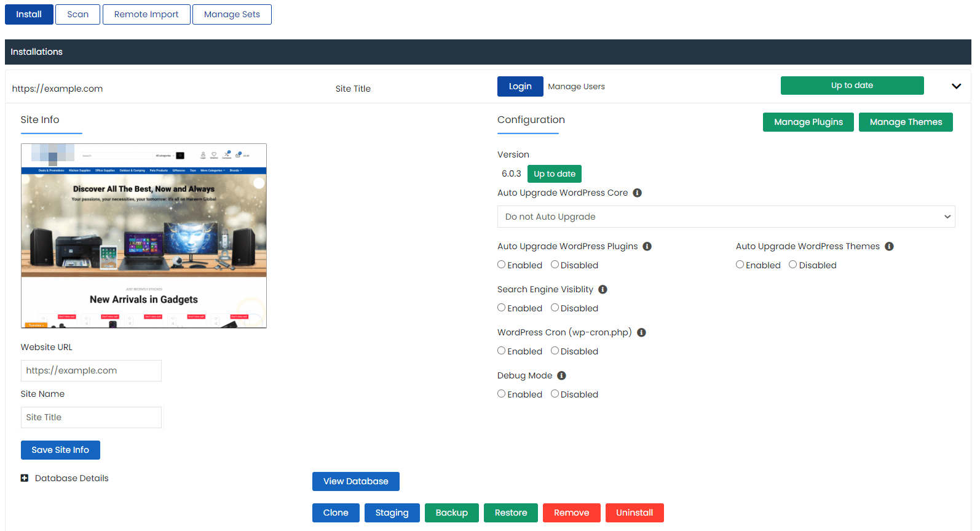This screenshot has height=531, width=980.
Task: Disable Auto Upgrade WordPress Plugins
Action: click(x=555, y=265)
